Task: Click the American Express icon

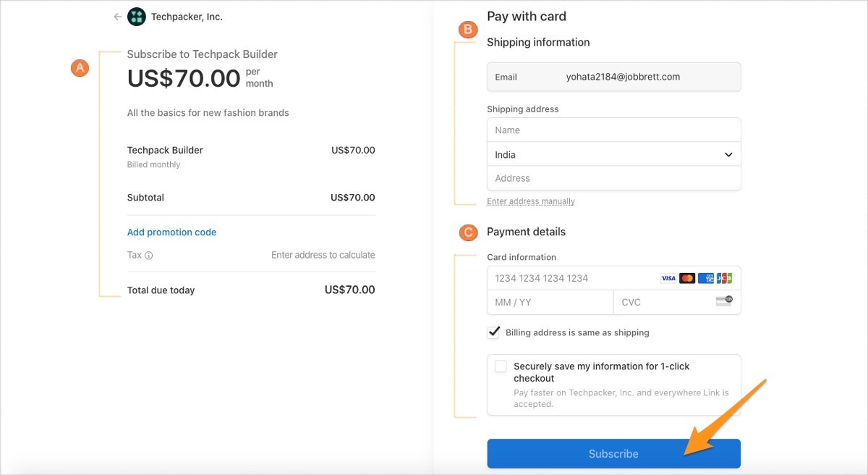Action: coord(706,278)
